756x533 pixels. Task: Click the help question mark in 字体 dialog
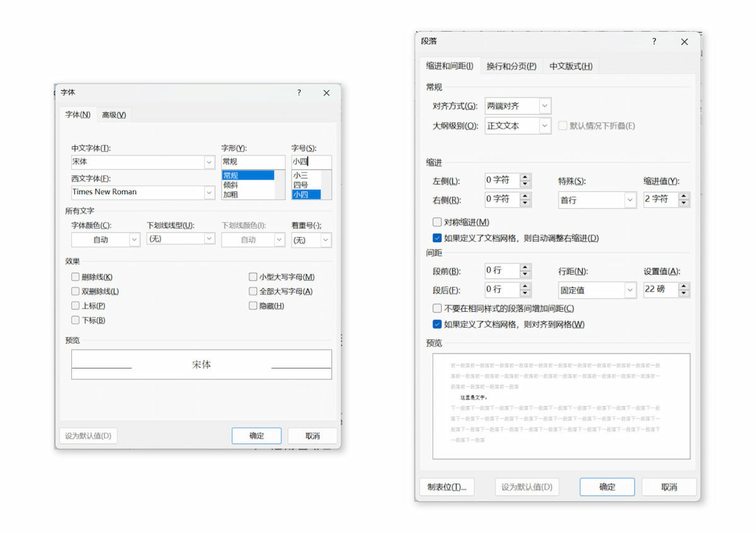click(x=299, y=93)
